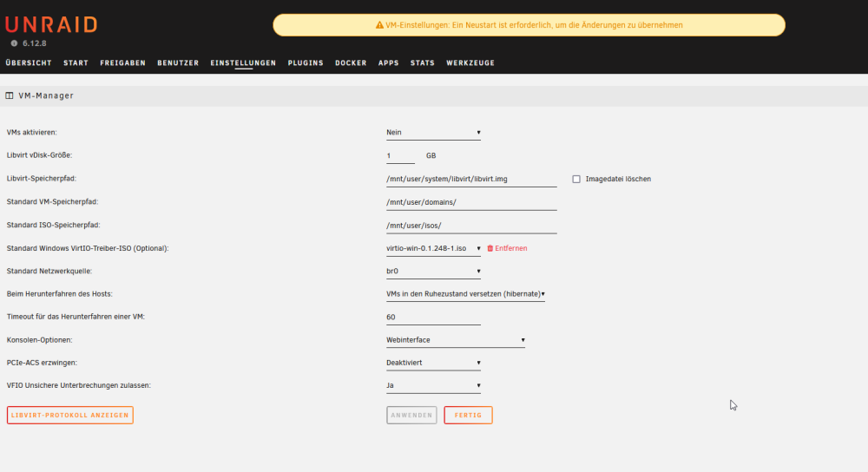Image resolution: width=868 pixels, height=472 pixels.
Task: Click the PCIe-ACS erzwingen label
Action: click(42, 363)
